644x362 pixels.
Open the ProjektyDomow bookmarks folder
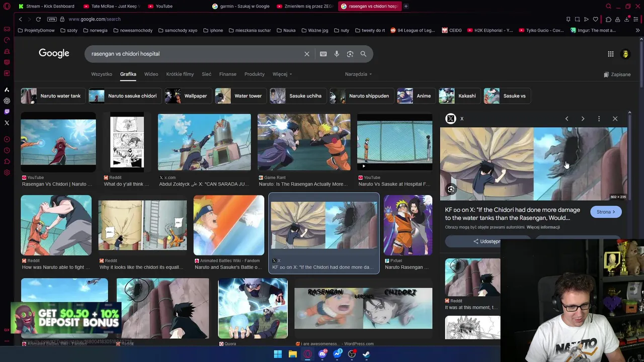36,30
